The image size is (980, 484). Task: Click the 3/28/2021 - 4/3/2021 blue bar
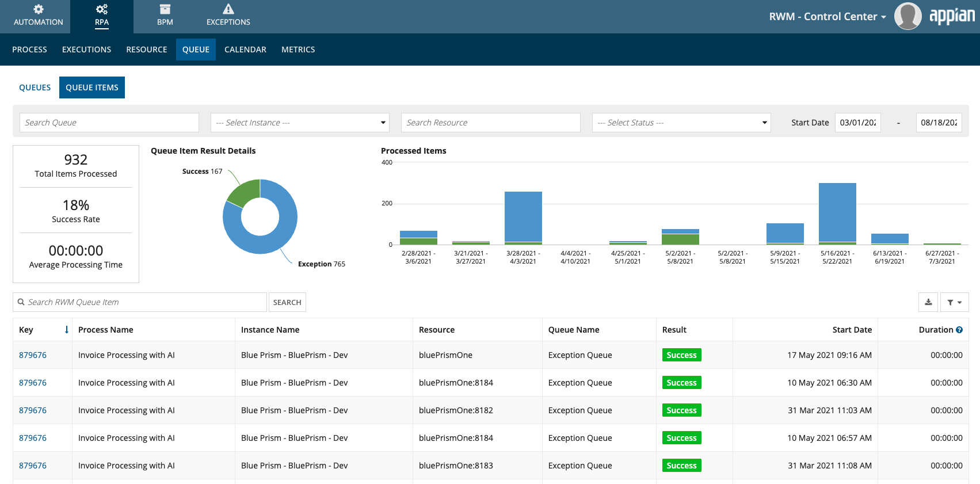point(523,216)
